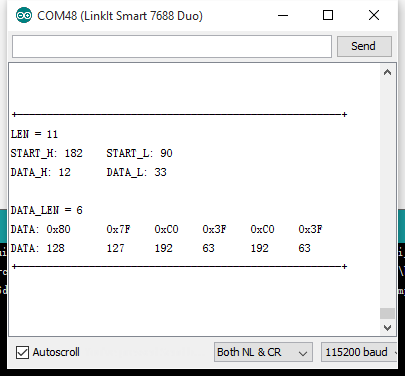
Task: Toggle the Autoscroll checkbox
Action: click(x=22, y=352)
